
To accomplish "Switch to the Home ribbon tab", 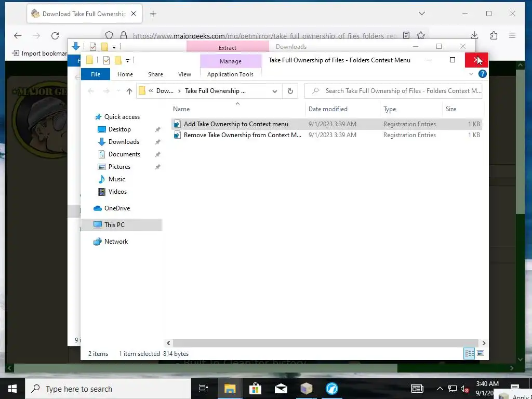I will (x=125, y=74).
